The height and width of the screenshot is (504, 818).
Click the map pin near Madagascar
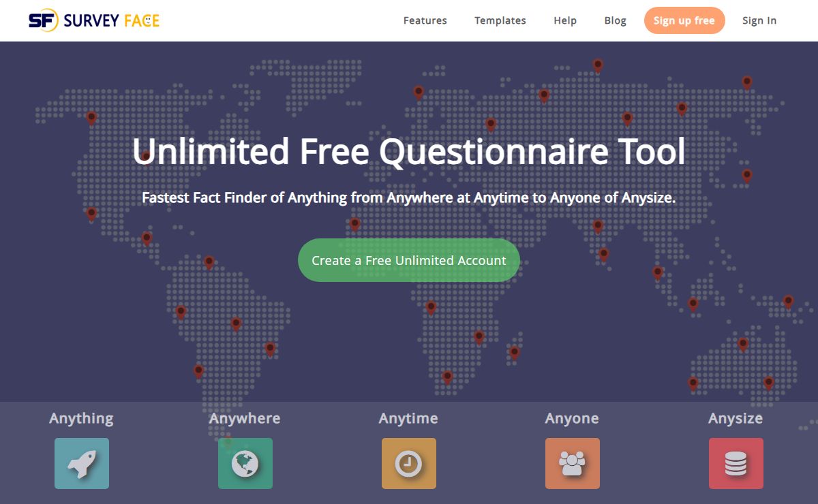pyautogui.click(x=515, y=351)
